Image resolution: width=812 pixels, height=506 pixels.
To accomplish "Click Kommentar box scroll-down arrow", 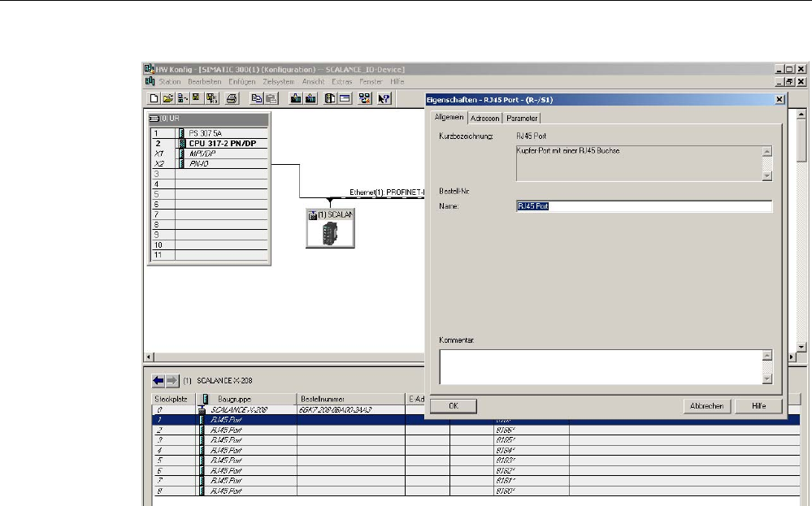I will (x=767, y=379).
